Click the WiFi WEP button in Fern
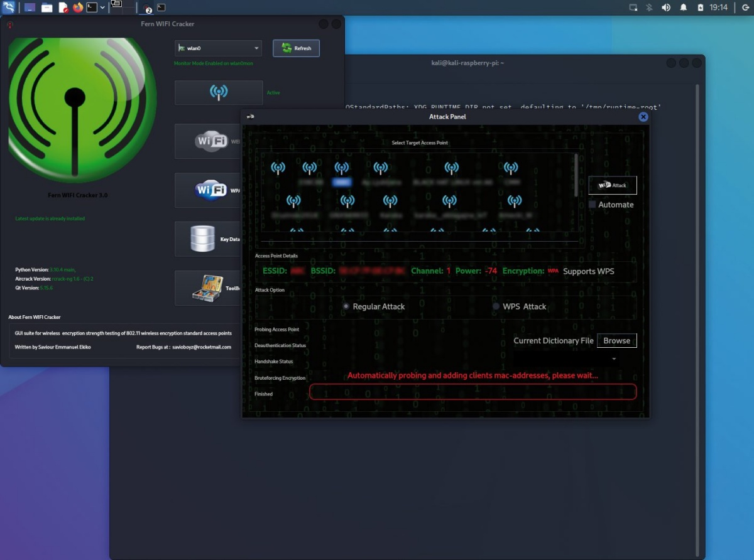This screenshot has width=754, height=560. [x=209, y=141]
